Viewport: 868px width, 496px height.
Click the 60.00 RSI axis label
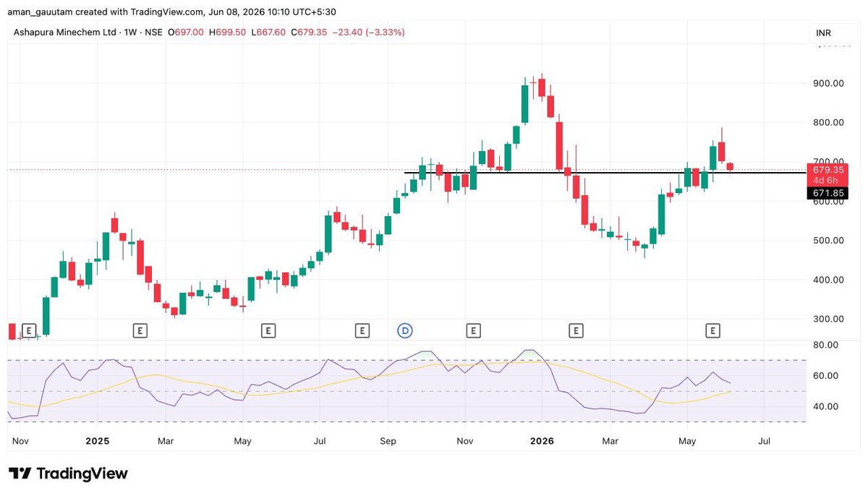(x=825, y=375)
